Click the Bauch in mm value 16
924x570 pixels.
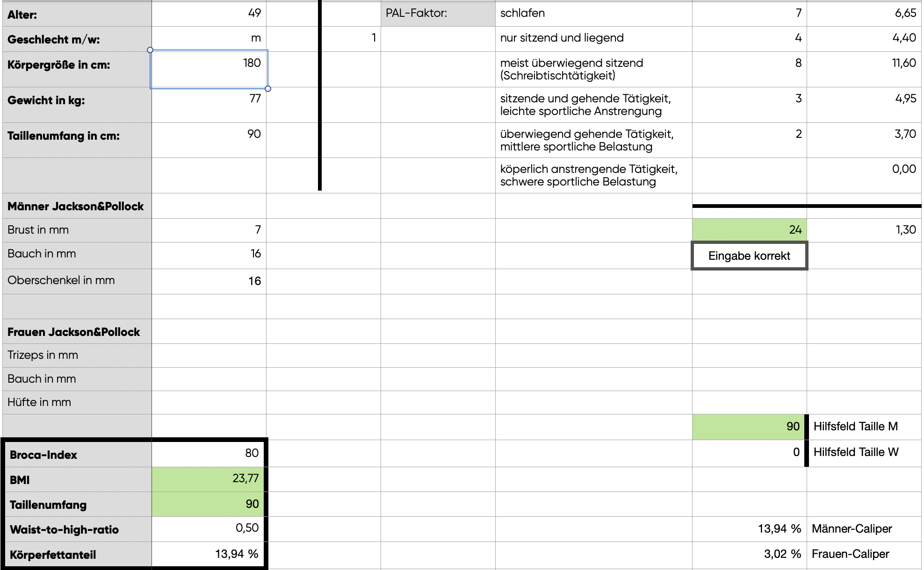pos(209,255)
